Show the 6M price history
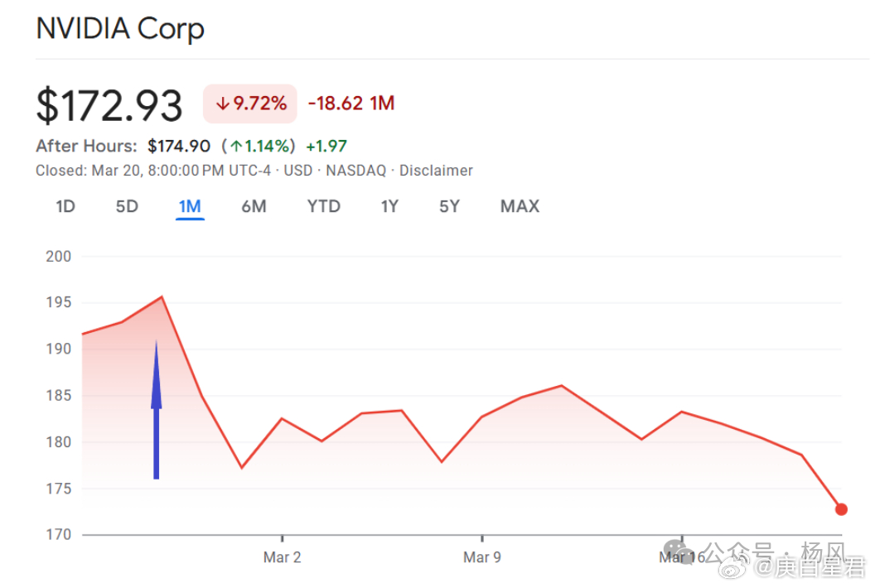875x588 pixels. [x=254, y=206]
